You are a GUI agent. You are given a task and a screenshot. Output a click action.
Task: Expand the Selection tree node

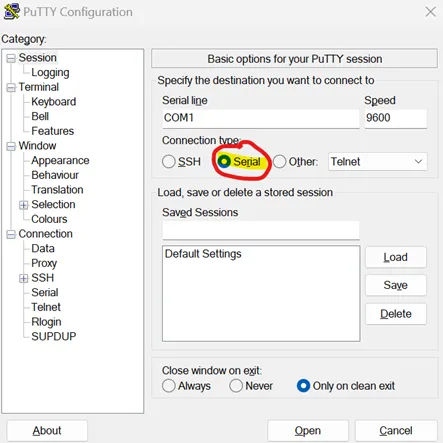tap(23, 205)
